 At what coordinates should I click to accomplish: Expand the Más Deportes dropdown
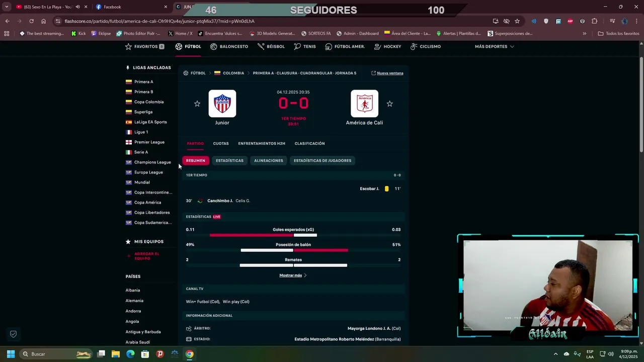(x=494, y=46)
